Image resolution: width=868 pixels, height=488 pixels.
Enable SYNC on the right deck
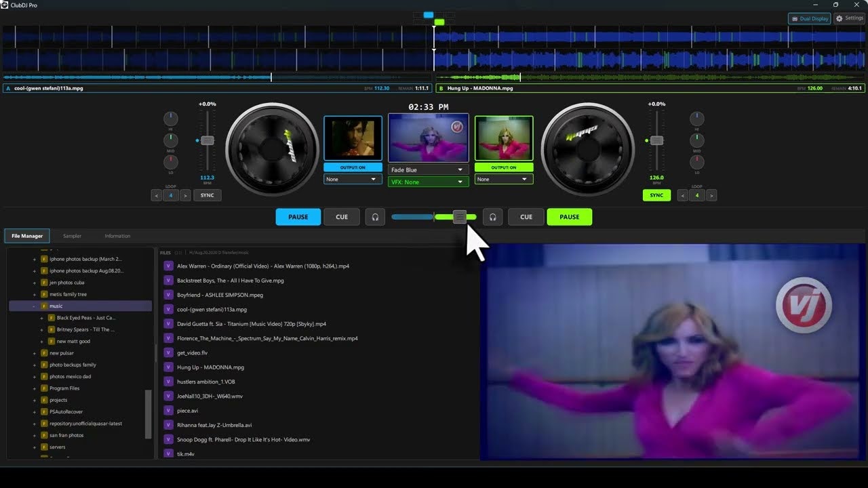point(656,195)
